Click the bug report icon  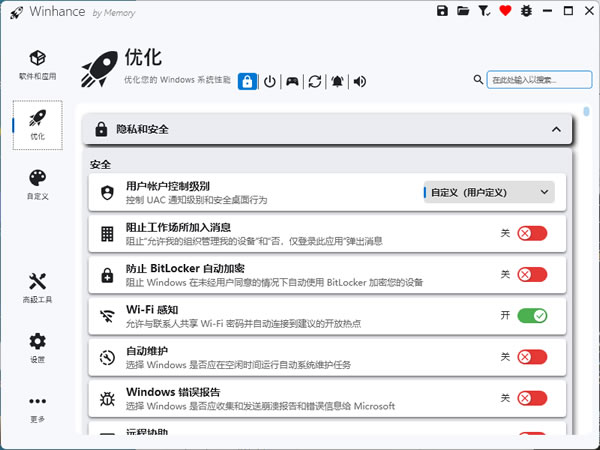coord(525,11)
